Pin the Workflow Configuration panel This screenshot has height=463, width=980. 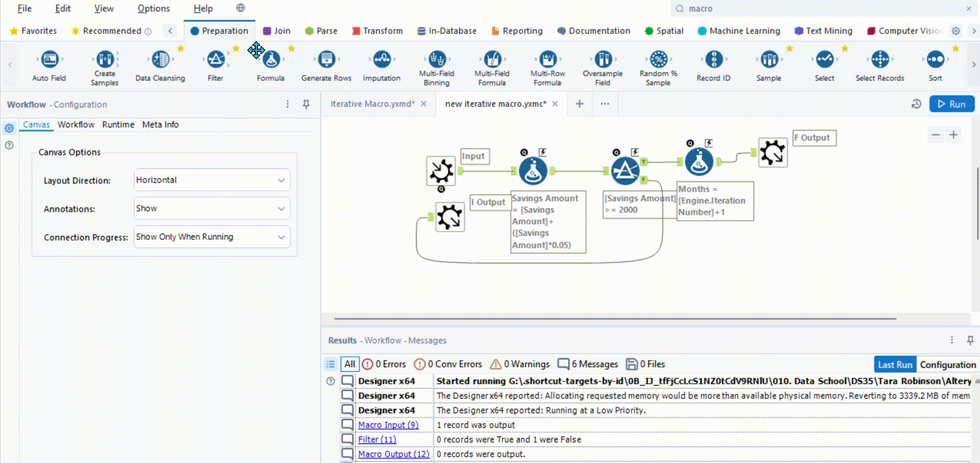point(306,104)
